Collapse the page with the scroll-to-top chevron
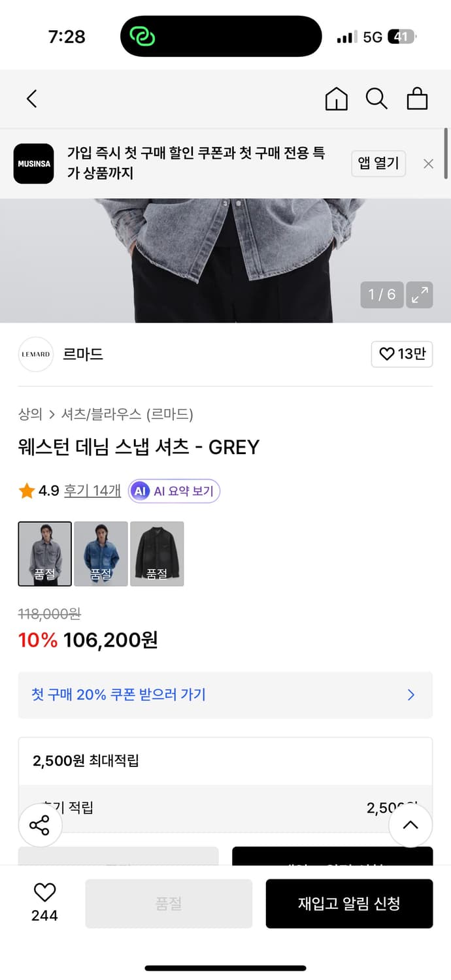 pyautogui.click(x=410, y=825)
